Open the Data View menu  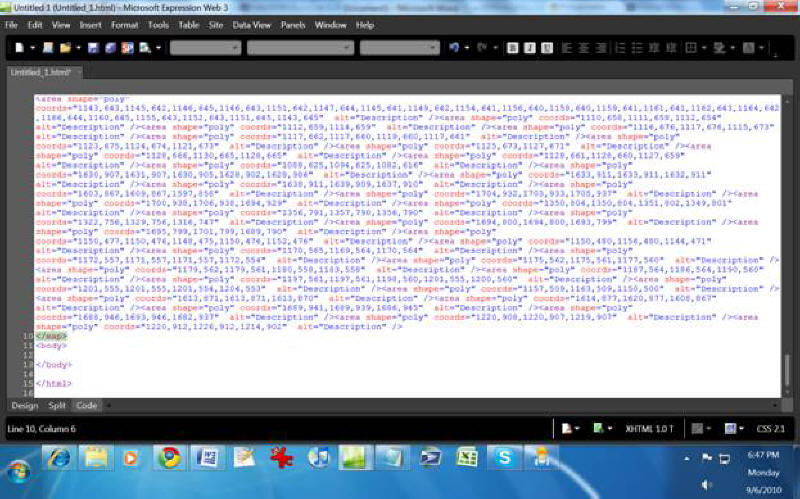252,24
